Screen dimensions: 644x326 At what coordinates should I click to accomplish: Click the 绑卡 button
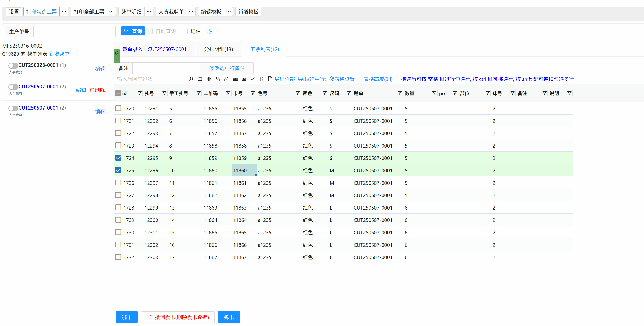click(127, 317)
